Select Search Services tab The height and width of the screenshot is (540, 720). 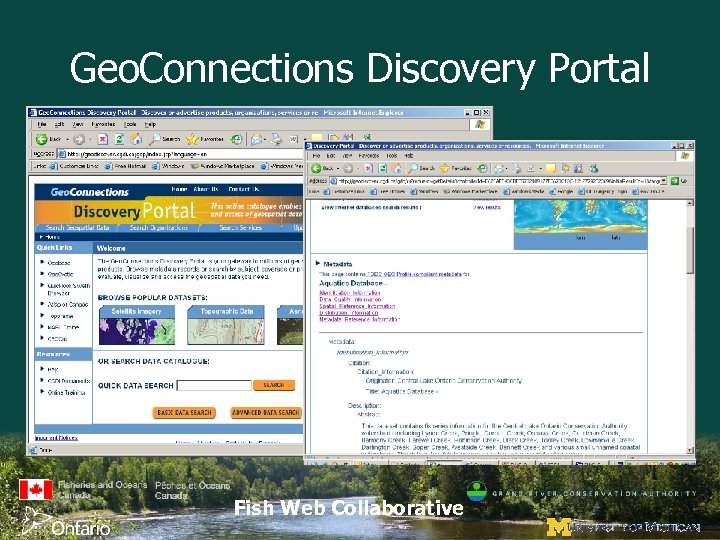pos(240,227)
